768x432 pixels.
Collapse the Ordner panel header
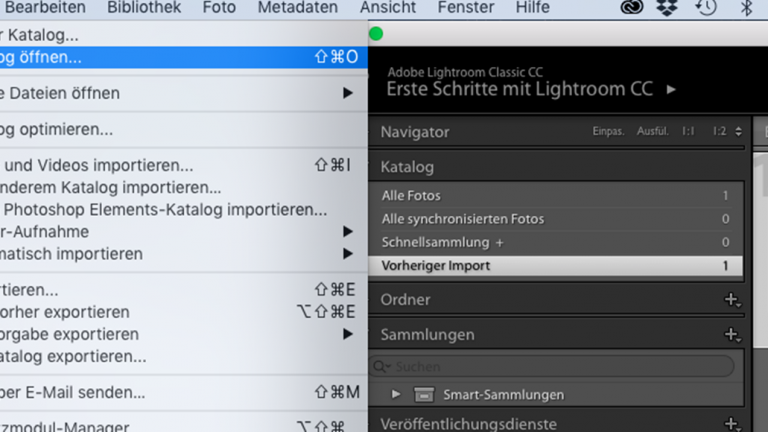(406, 300)
